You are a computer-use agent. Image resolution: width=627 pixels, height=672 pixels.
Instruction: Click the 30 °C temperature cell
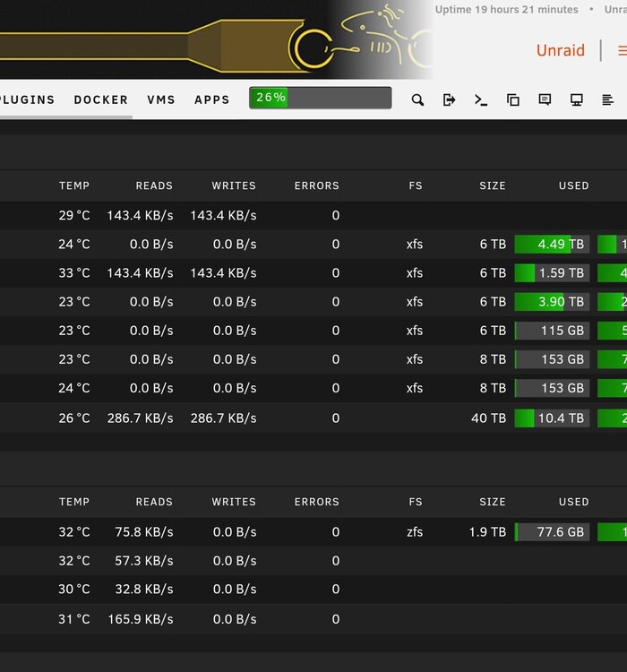(x=74, y=590)
